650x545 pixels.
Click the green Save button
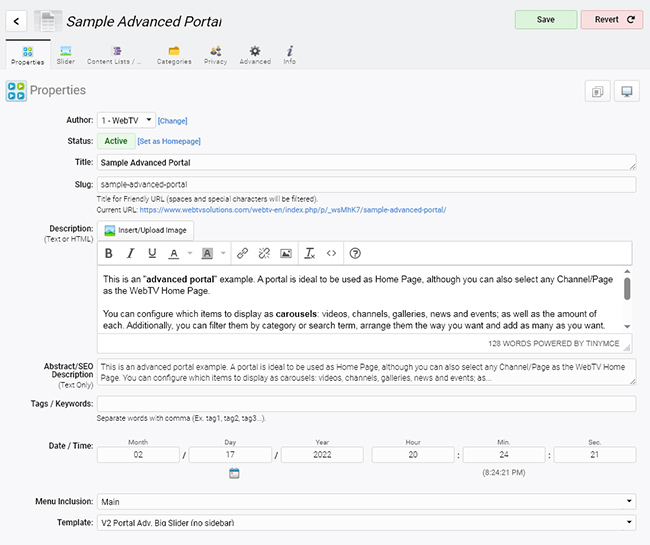pos(546,19)
